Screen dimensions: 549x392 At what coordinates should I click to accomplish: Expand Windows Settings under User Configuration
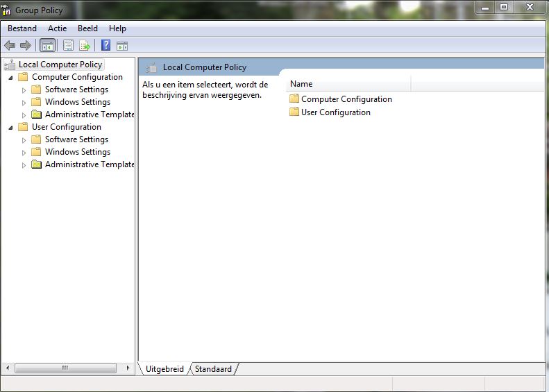pos(24,153)
